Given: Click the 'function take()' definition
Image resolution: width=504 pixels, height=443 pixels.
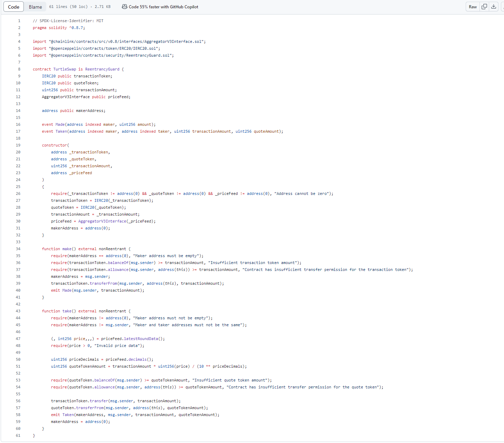Looking at the screenshot, I should click(86, 311).
